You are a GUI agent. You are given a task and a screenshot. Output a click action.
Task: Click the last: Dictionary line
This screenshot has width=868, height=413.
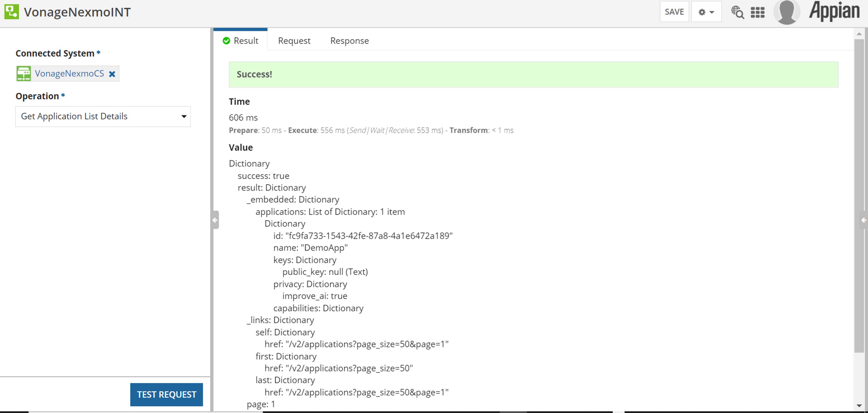(285, 380)
